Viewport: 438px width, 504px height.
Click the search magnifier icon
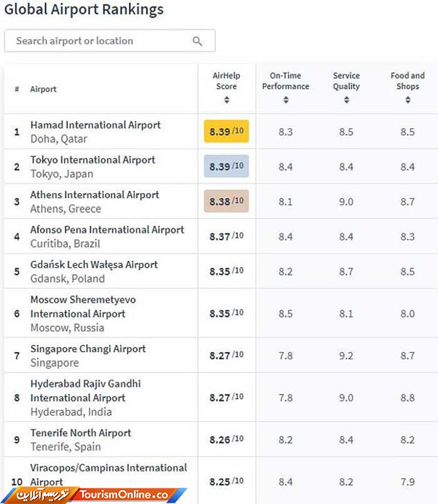(x=198, y=41)
